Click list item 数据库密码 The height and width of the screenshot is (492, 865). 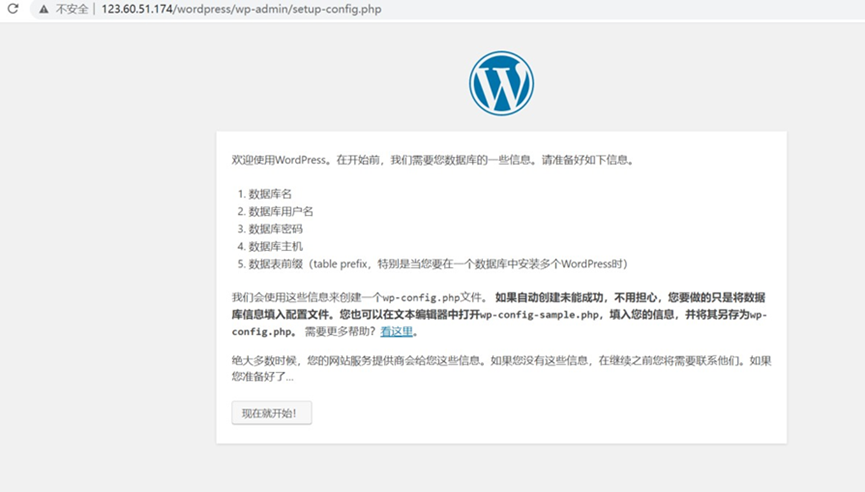pos(275,229)
